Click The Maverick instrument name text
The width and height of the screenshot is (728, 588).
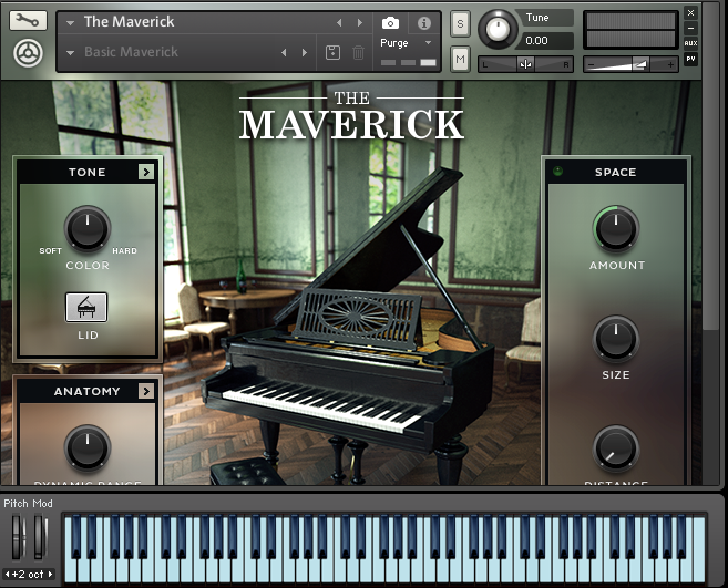129,22
